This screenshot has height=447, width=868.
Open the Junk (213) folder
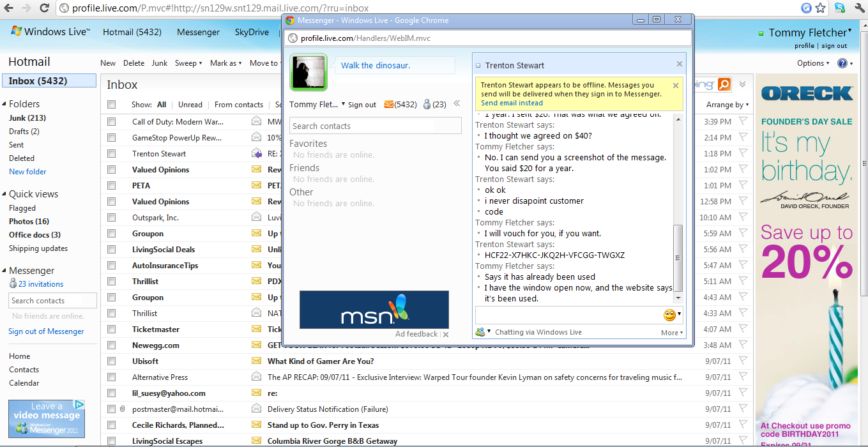click(x=27, y=118)
